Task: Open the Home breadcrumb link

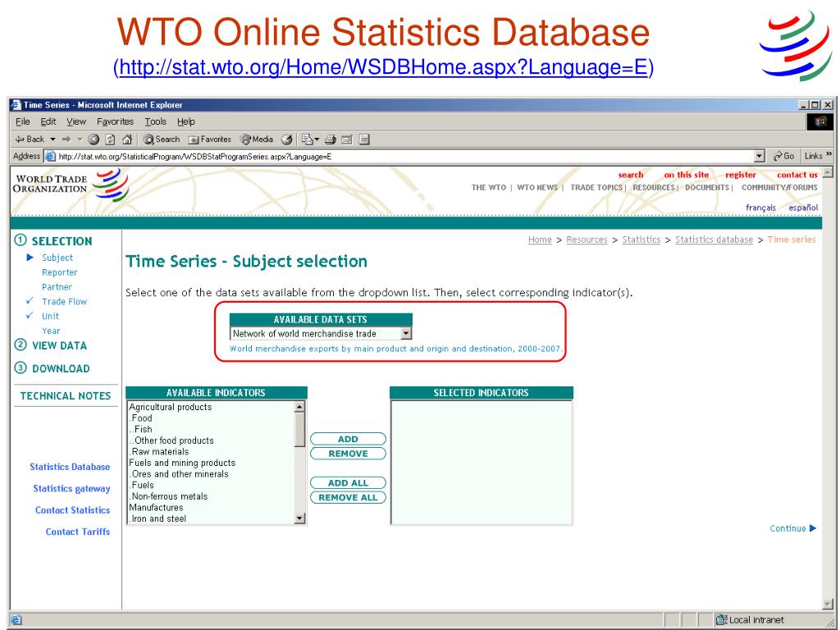Action: click(540, 240)
